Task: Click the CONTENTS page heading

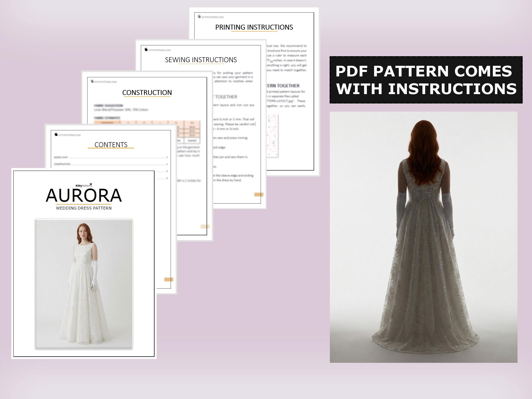Action: 111,145
